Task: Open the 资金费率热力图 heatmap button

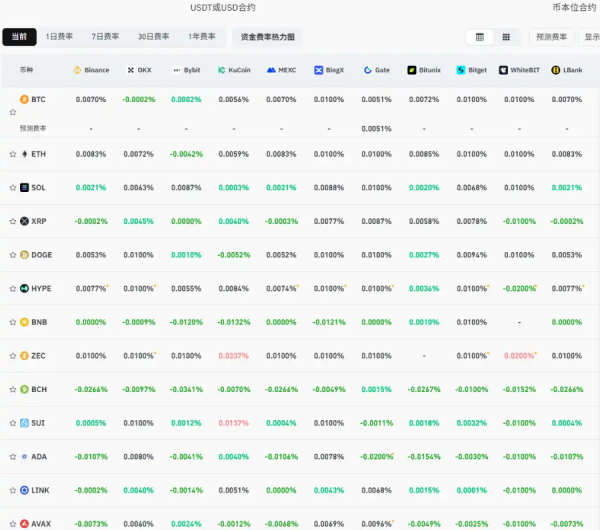Action: click(x=269, y=37)
